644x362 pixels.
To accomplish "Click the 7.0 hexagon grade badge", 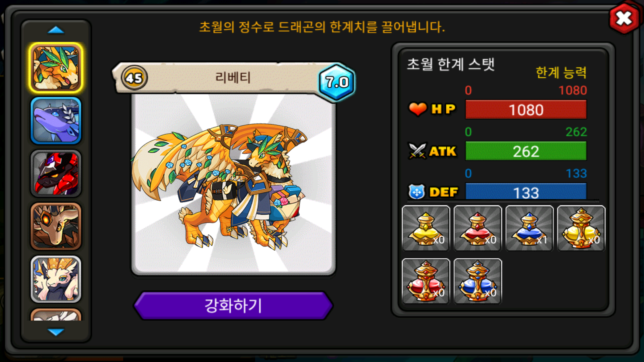I will point(337,82).
